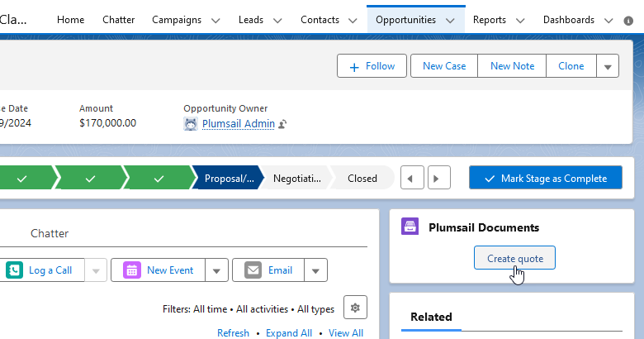This screenshot has width=644, height=339.
Task: Expand the Opportunities dropdown chevron
Action: 450,21
